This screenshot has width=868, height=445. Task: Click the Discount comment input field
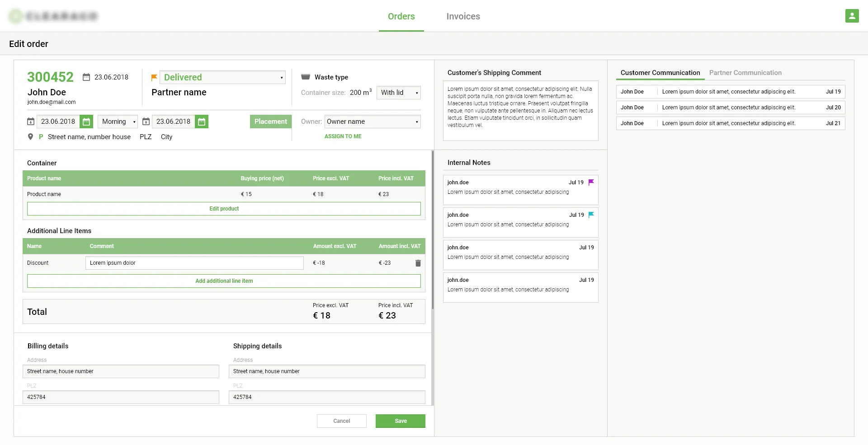click(x=194, y=263)
